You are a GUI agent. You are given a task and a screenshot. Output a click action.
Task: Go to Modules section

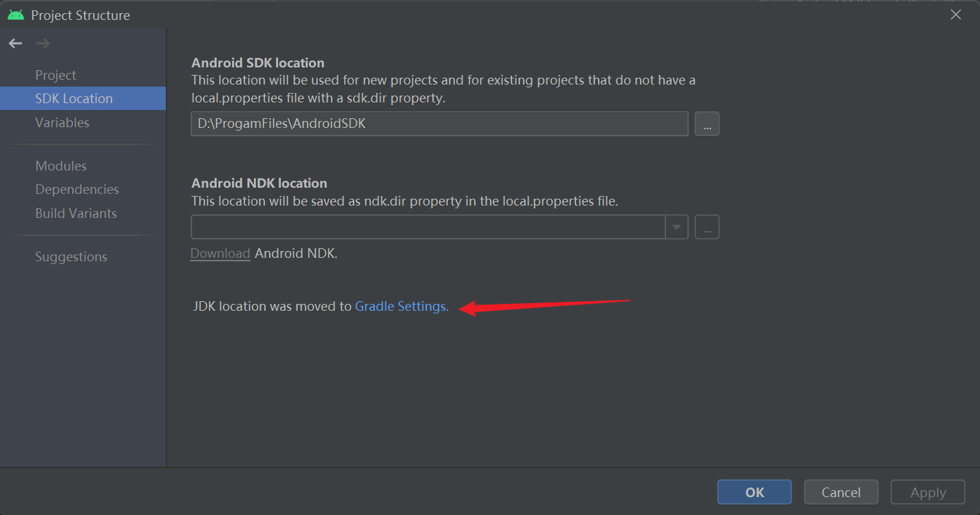61,166
